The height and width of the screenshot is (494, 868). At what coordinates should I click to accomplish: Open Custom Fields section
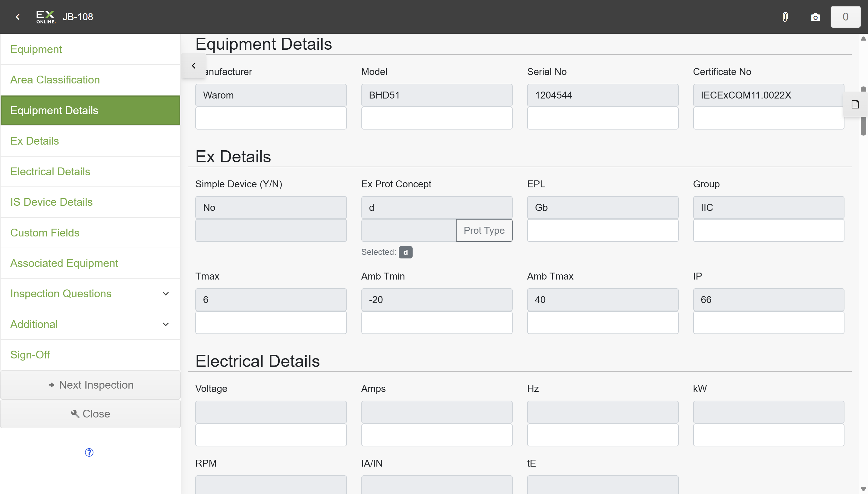click(90, 233)
